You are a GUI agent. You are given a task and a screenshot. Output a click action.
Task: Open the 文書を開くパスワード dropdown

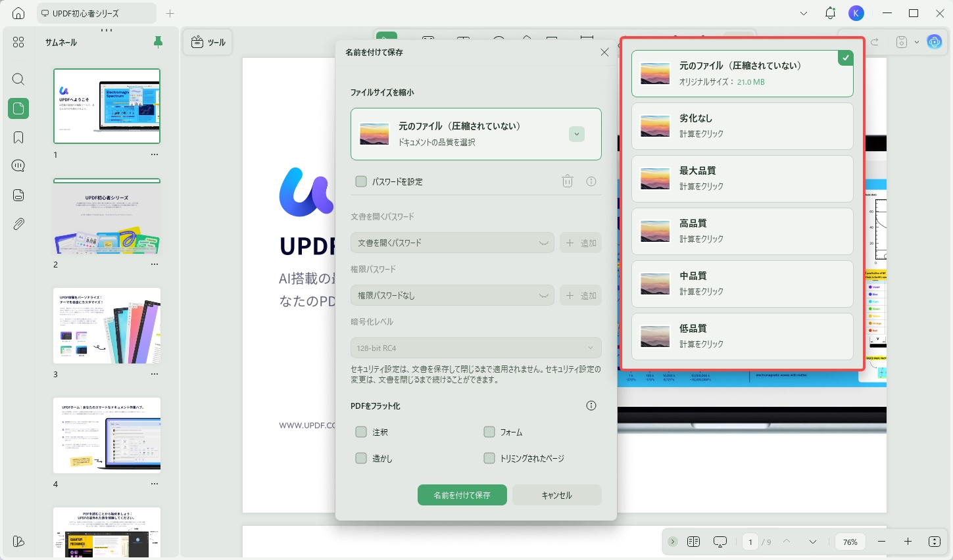452,243
